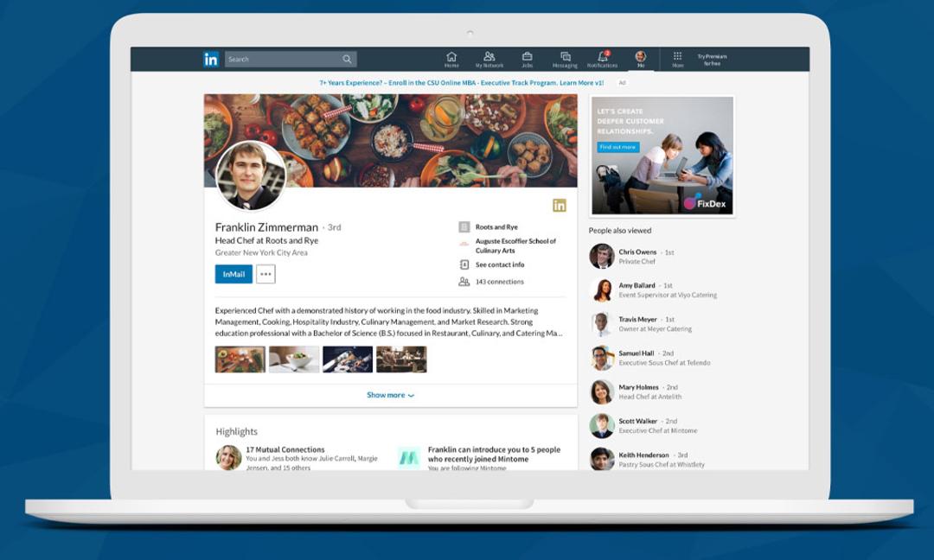Open the Jobs briefcase icon
Screen dimensions: 934x560
click(x=528, y=56)
